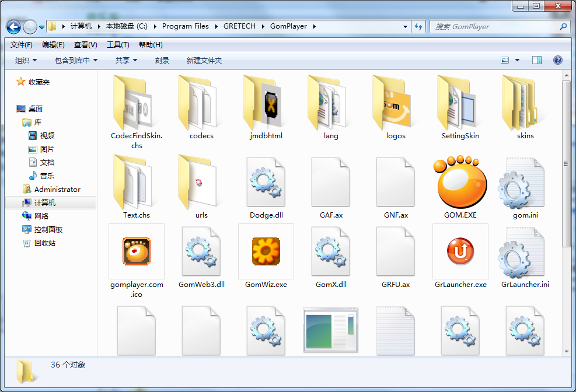Select the gomplayer.com.ico file
Screen dimensions: 576x392
[137, 251]
